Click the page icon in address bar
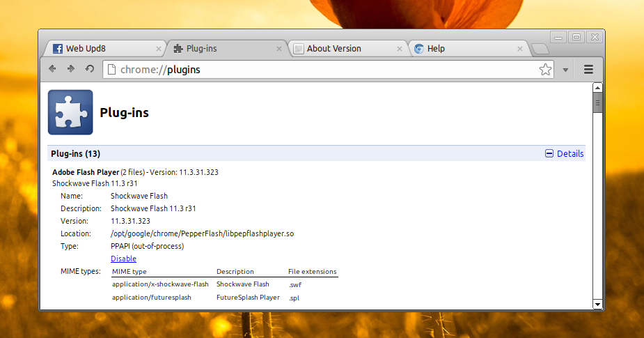Viewport: 644px width, 338px height. click(111, 70)
